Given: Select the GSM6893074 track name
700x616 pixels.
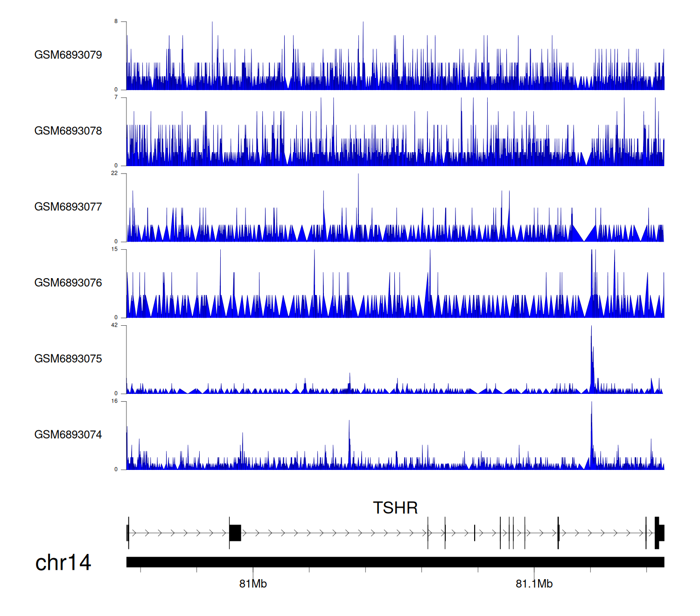Looking at the screenshot, I should (68, 435).
